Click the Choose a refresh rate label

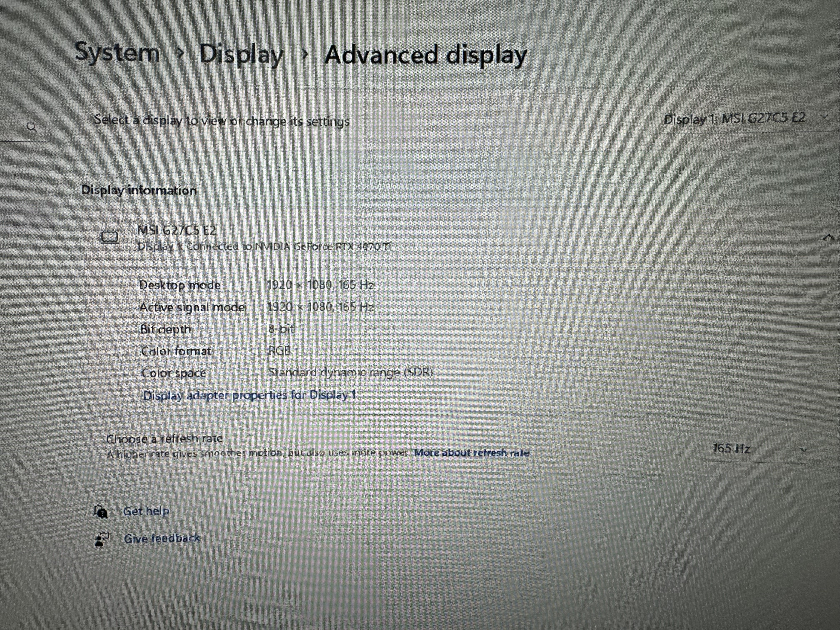click(164, 439)
